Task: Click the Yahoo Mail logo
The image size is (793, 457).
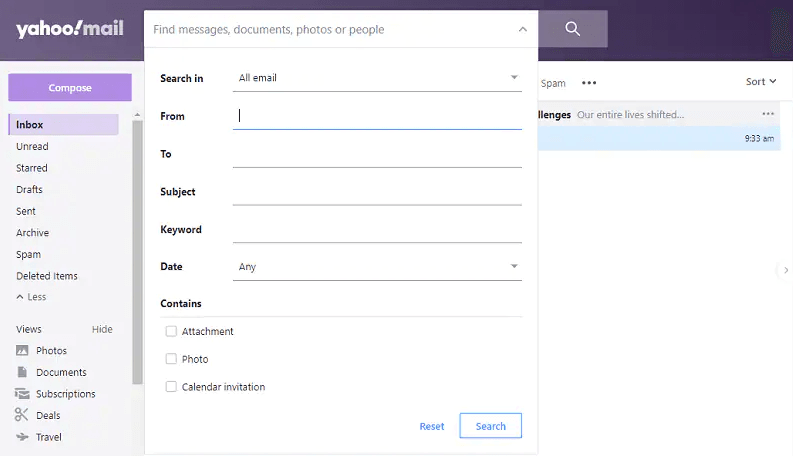Action: pos(69,29)
